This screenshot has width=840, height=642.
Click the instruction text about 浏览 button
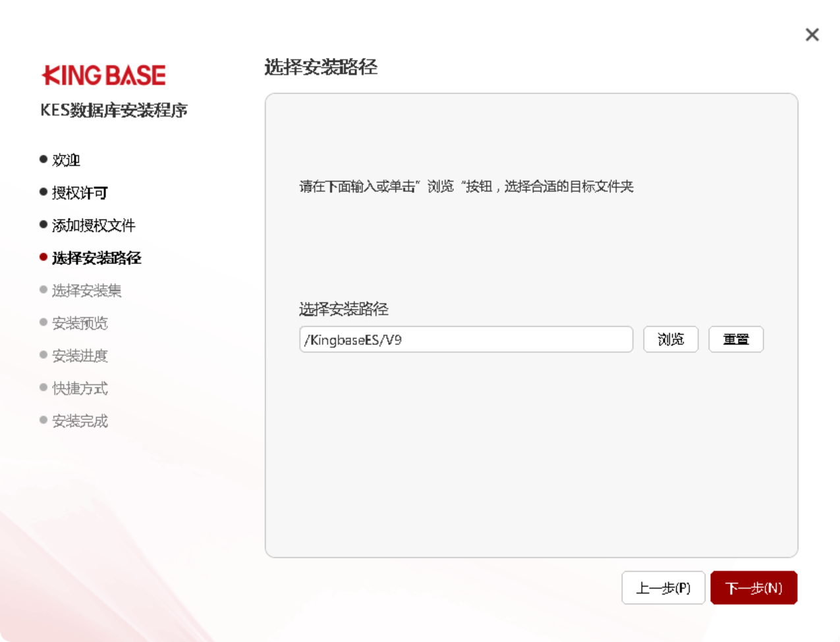tap(466, 186)
